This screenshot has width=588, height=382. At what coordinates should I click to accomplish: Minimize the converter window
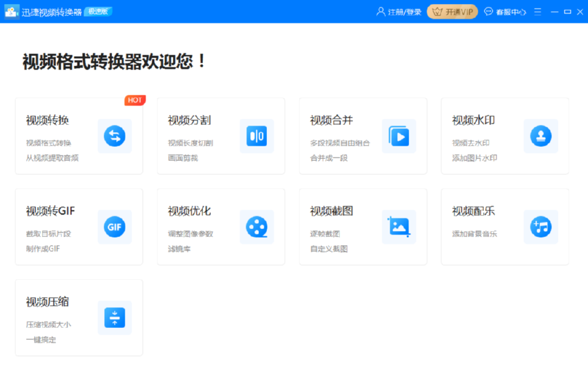554,11
